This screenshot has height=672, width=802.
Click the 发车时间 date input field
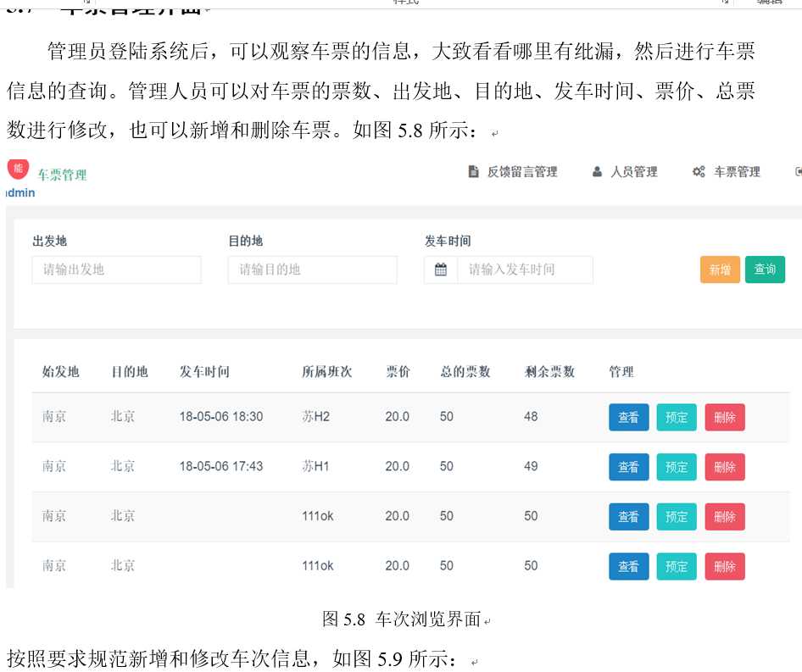(x=524, y=269)
